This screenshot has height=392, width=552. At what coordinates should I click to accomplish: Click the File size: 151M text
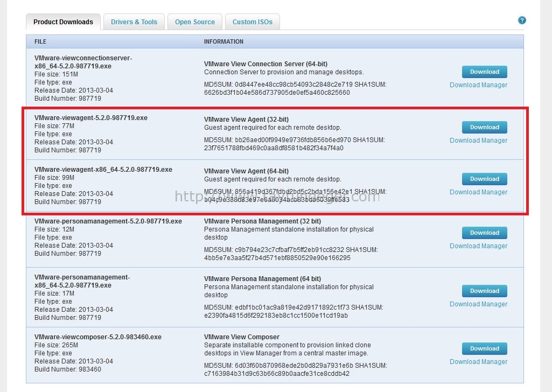click(x=57, y=74)
